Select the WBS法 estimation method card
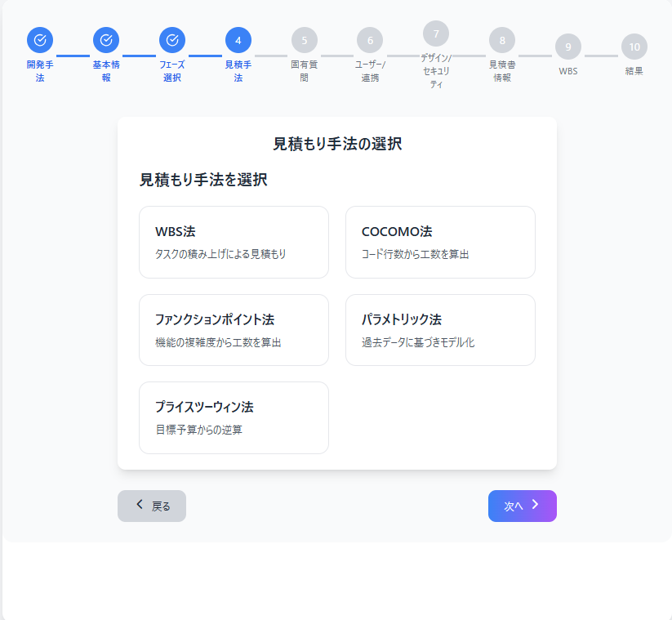Image resolution: width=672 pixels, height=620 pixels. 234,242
